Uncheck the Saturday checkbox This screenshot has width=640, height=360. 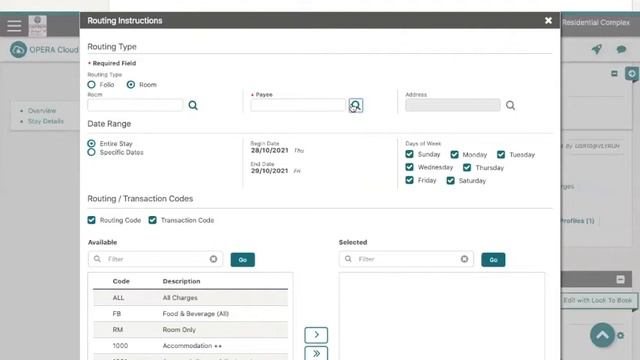[x=451, y=181]
